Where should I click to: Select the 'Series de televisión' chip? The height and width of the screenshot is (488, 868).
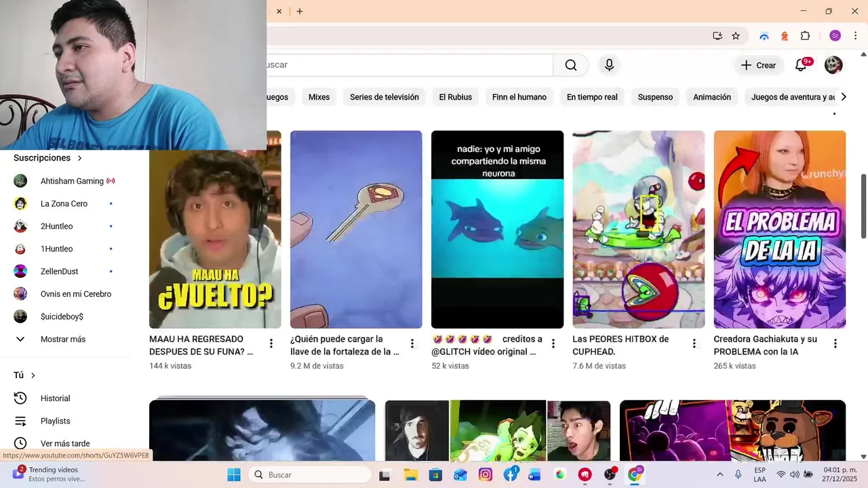[x=384, y=97]
